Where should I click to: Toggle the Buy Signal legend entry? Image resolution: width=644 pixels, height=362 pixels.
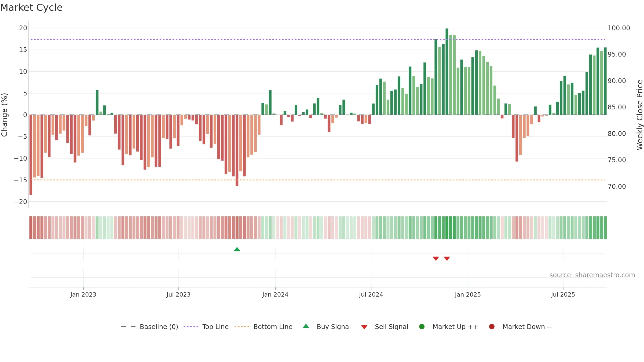pyautogui.click(x=327, y=327)
